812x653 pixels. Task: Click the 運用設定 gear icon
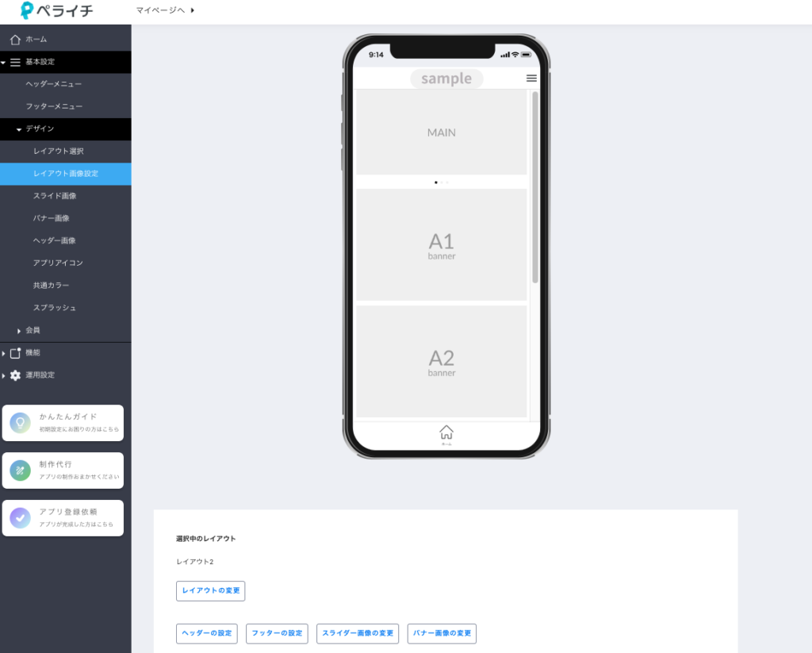click(x=15, y=375)
